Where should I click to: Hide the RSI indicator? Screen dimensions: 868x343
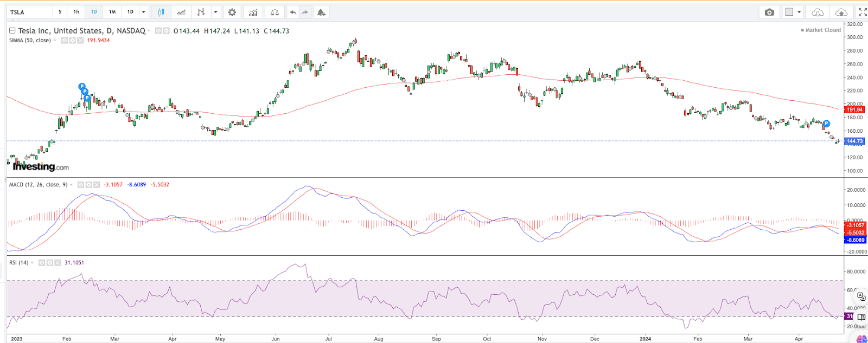pyautogui.click(x=42, y=263)
